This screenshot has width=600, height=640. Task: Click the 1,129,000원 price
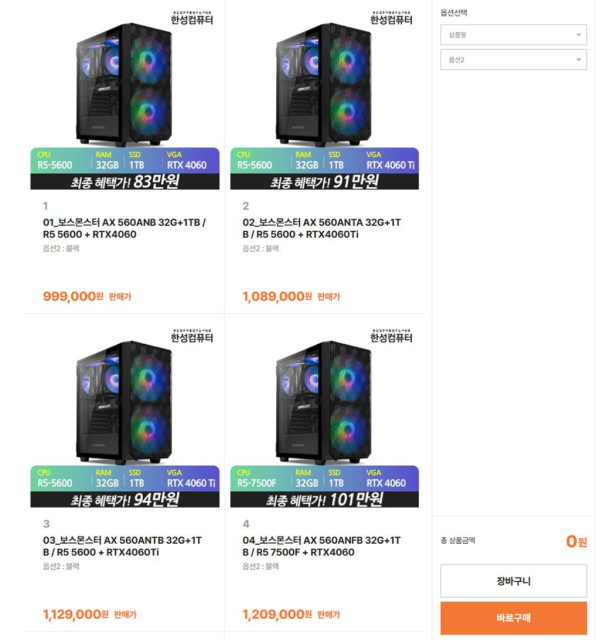[x=76, y=614]
